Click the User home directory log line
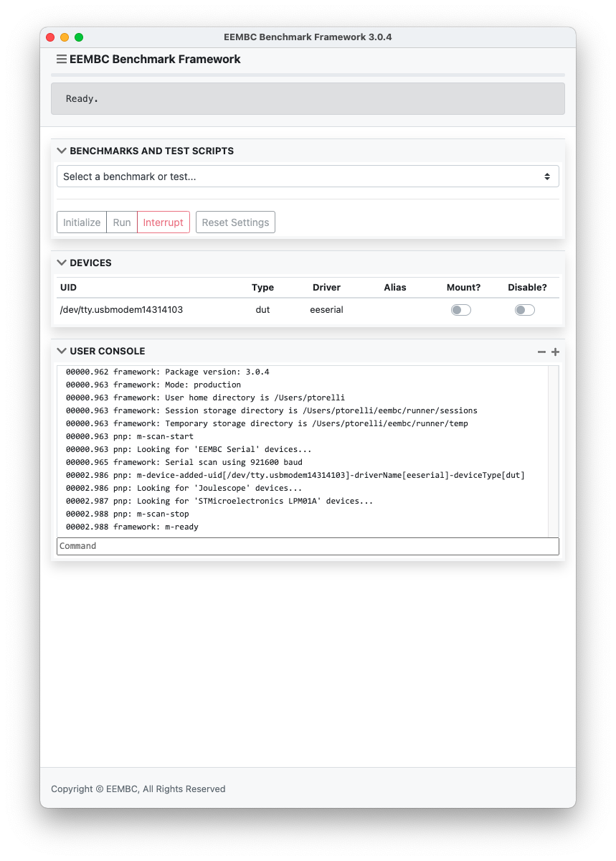This screenshot has height=861, width=616. click(205, 397)
